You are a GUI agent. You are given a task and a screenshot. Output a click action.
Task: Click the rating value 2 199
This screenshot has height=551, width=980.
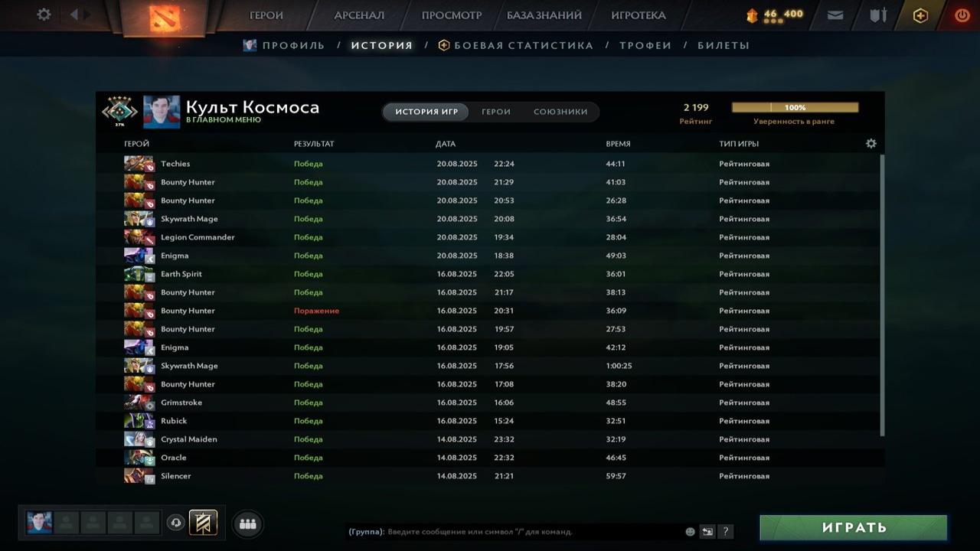[x=696, y=107]
